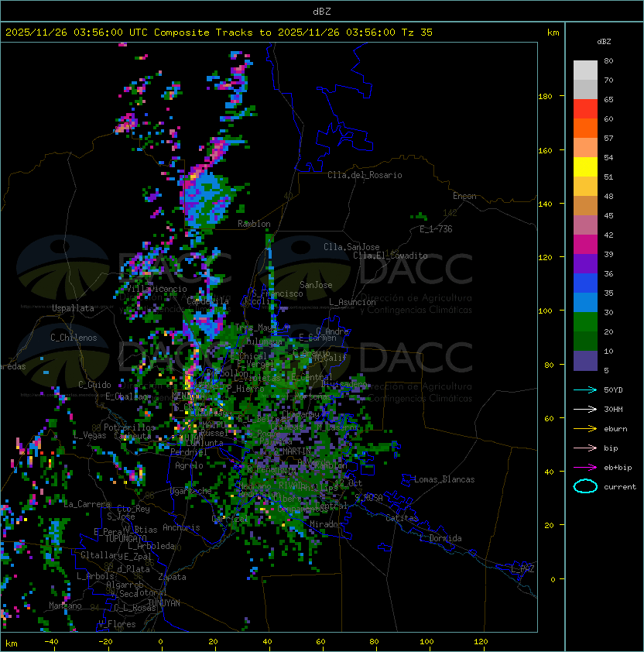Click the 'Ramblon' map label

[254, 224]
